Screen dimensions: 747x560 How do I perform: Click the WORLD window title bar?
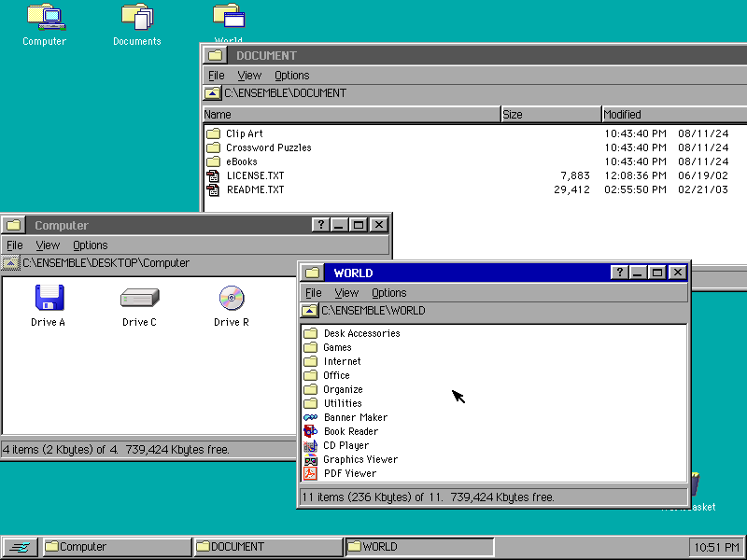(467, 273)
